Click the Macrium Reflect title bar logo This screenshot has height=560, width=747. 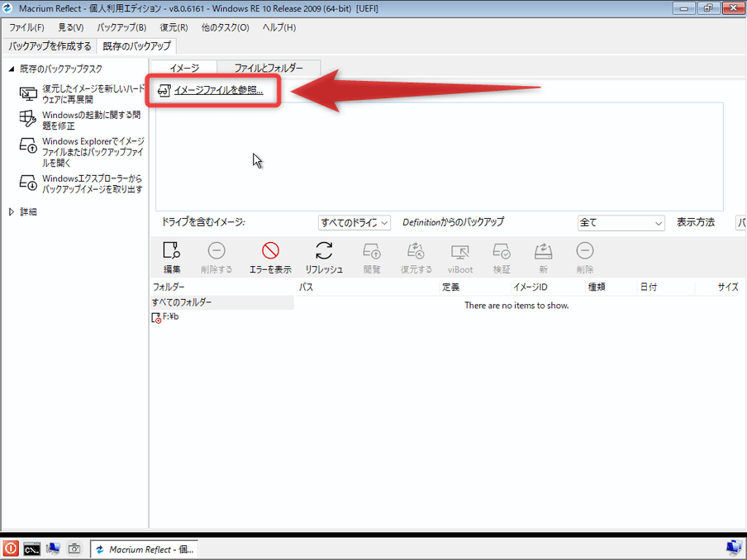(x=7, y=8)
